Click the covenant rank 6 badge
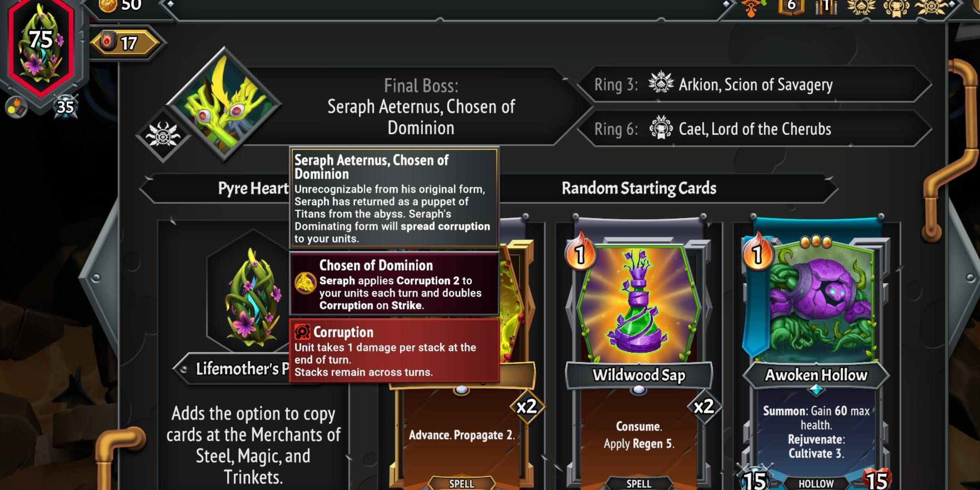 point(792,6)
